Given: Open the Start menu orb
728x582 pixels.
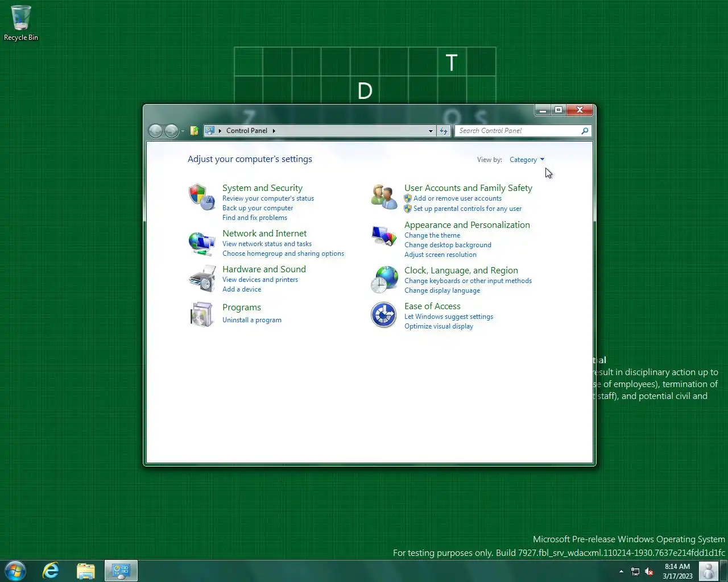Looking at the screenshot, I should click(15, 571).
